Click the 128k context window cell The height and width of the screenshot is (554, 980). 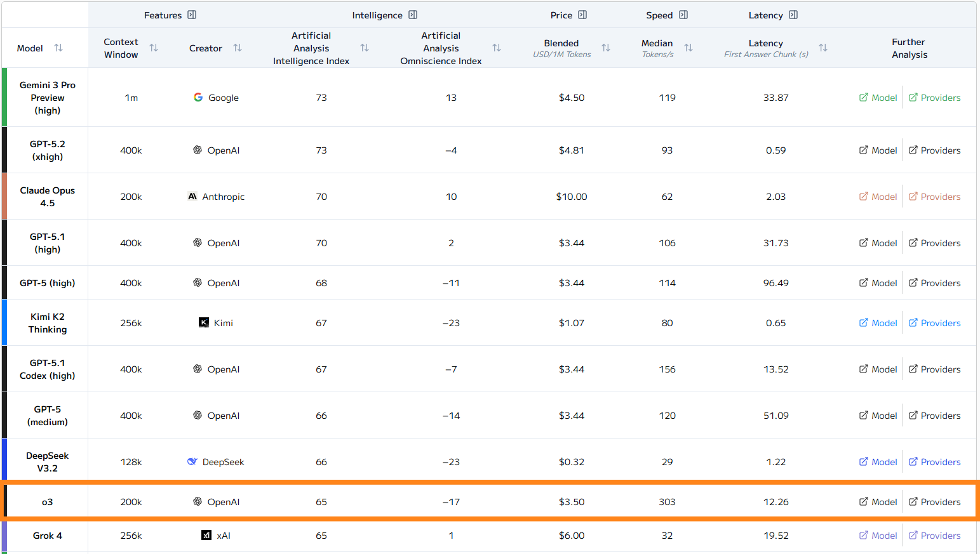(x=131, y=462)
